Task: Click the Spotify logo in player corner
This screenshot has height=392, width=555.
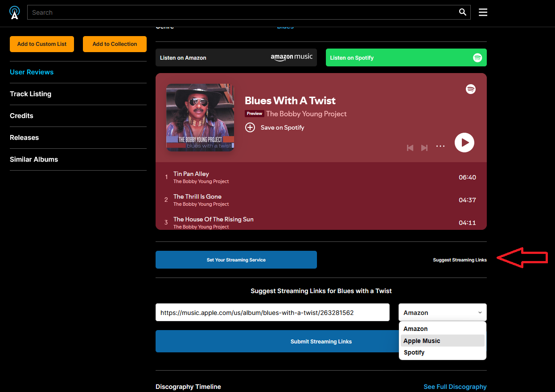Action: point(470,89)
